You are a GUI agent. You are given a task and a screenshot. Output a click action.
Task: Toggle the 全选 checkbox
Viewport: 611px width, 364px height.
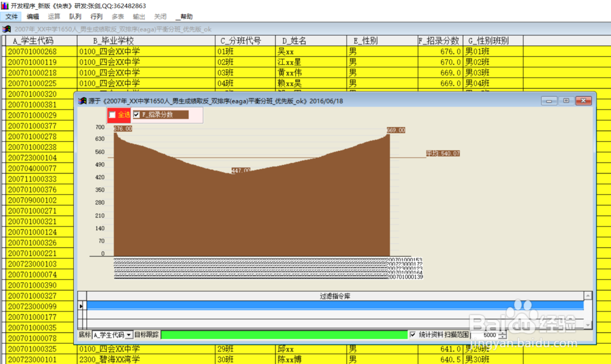(x=112, y=114)
